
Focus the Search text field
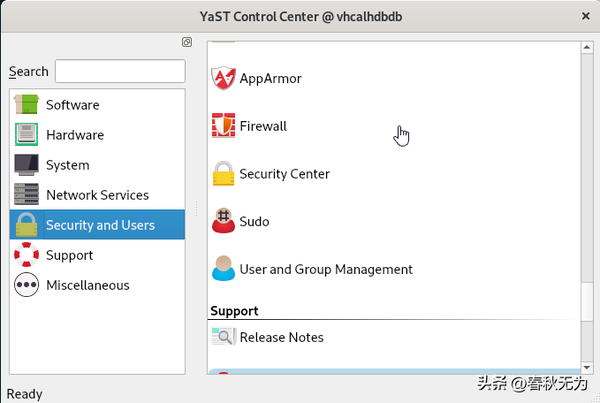point(120,71)
